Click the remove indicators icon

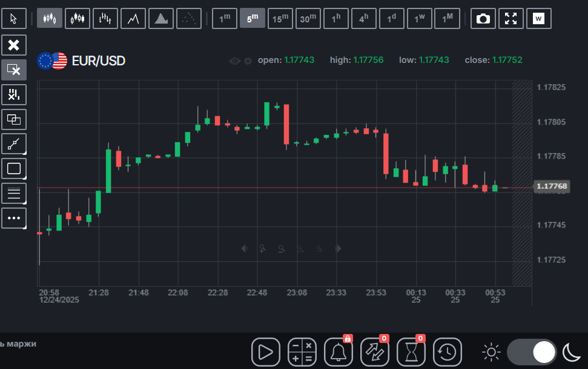pos(14,94)
